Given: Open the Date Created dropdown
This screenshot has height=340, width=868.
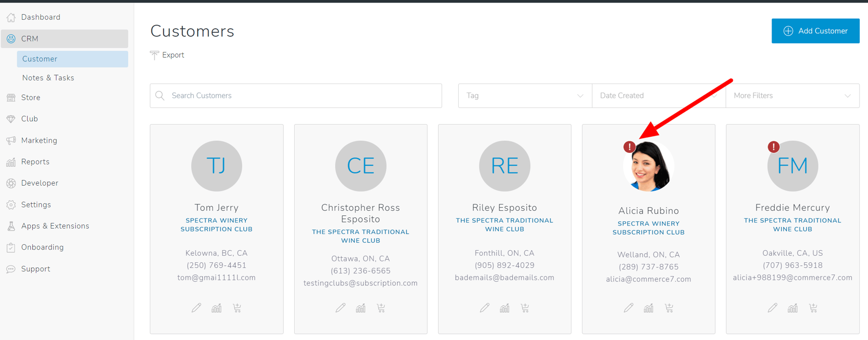Looking at the screenshot, I should click(x=658, y=96).
